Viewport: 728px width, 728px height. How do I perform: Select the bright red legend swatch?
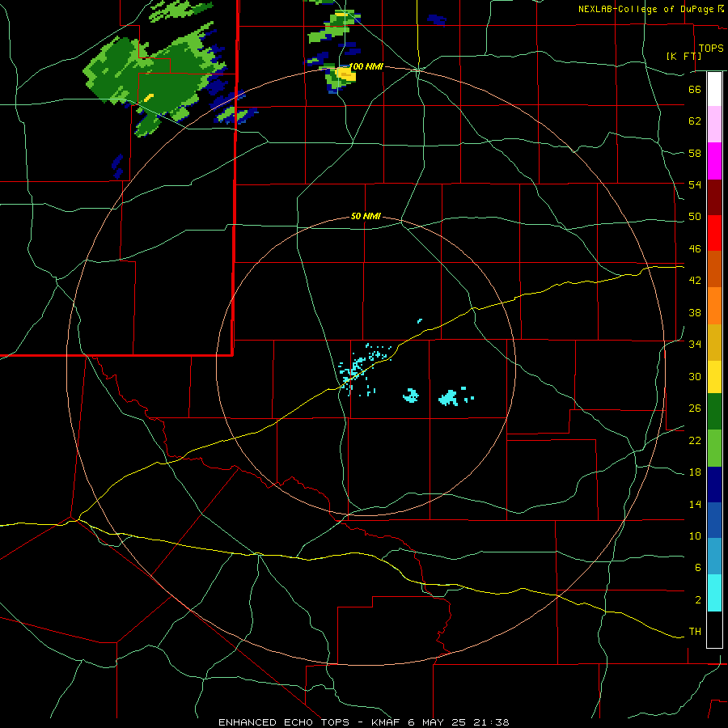714,233
